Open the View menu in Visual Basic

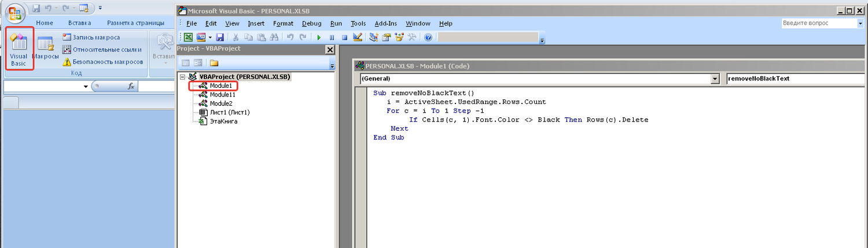click(232, 24)
